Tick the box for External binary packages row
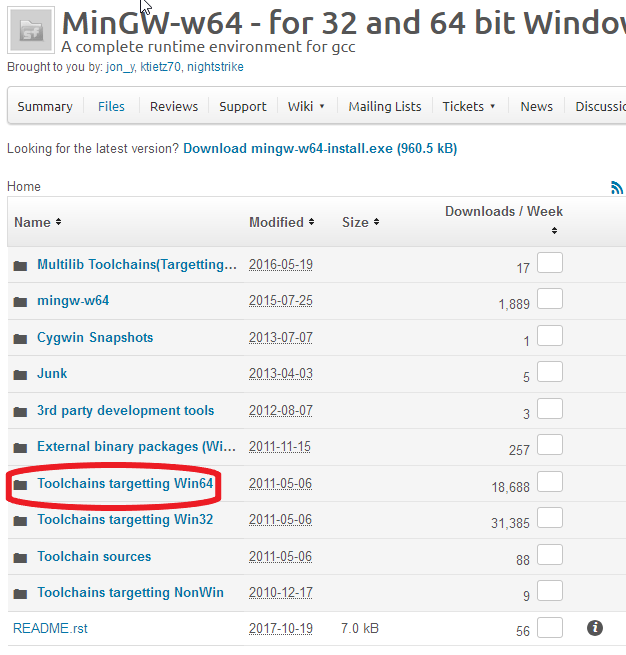The image size is (626, 655). click(x=550, y=445)
